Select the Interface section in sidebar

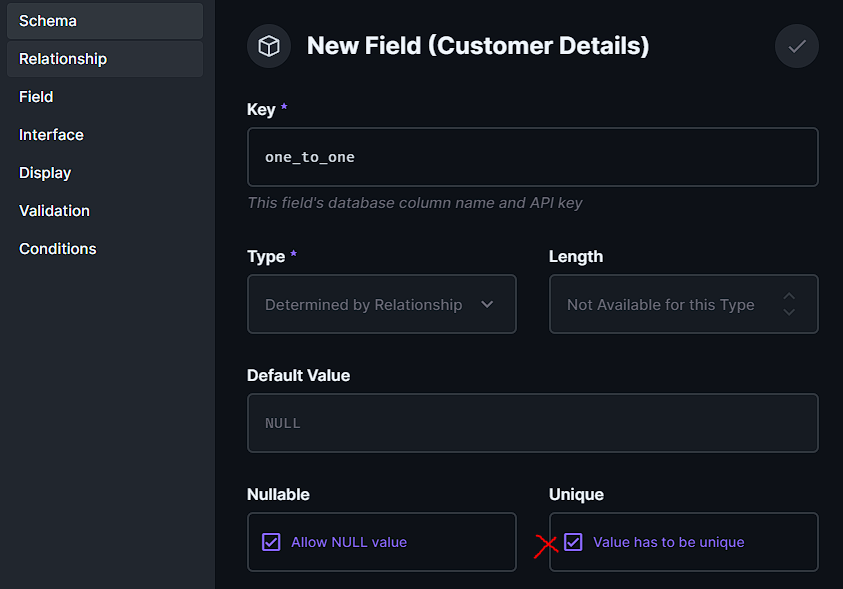click(51, 135)
